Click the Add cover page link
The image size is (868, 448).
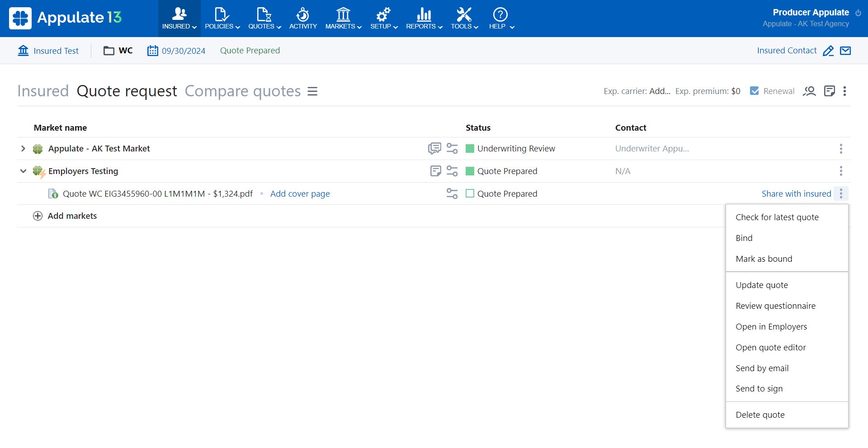[x=300, y=193]
